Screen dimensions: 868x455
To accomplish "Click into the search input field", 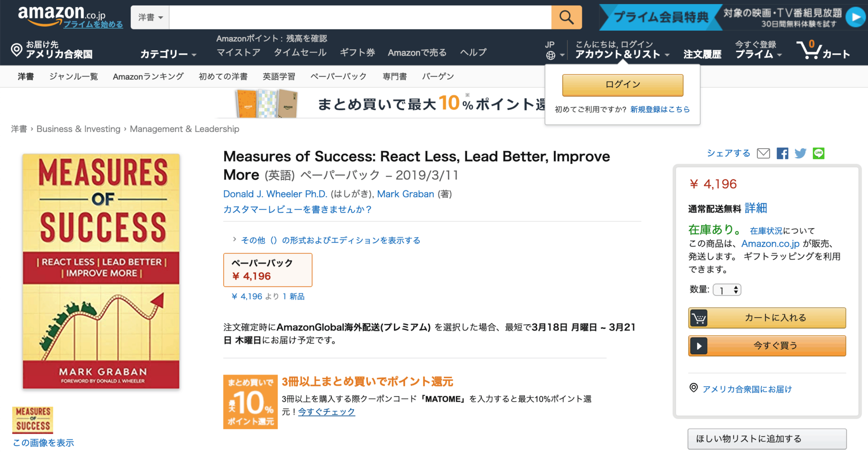I will 360,18.
